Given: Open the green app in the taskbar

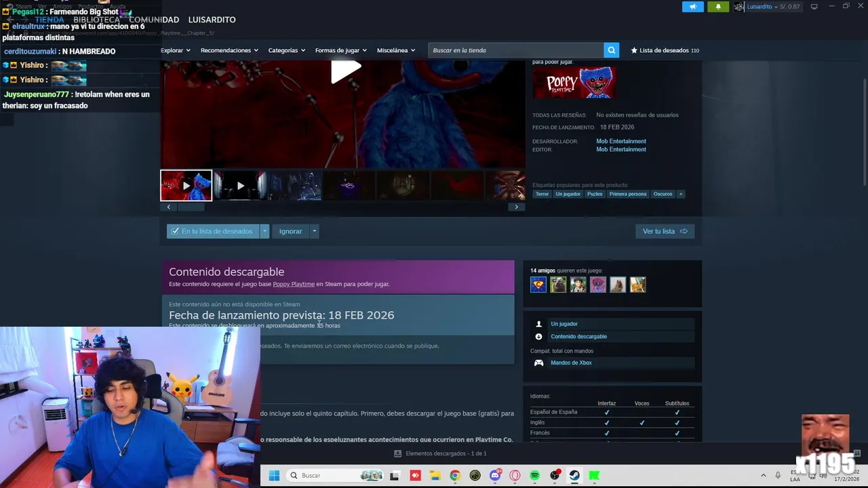Looking at the screenshot, I should coord(594,476).
